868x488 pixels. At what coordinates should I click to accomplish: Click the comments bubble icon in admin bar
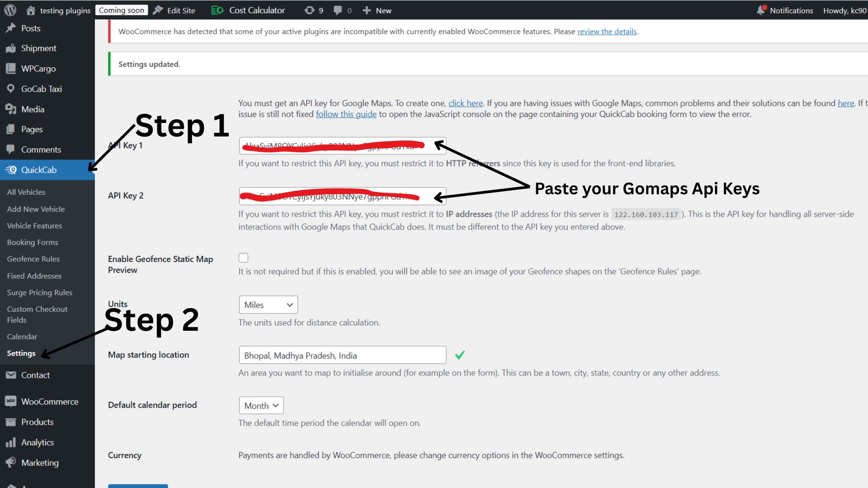tap(337, 10)
